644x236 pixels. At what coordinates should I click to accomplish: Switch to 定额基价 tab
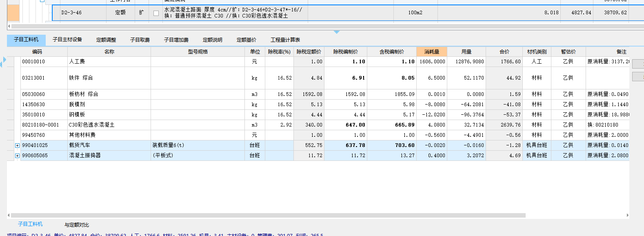click(x=246, y=40)
